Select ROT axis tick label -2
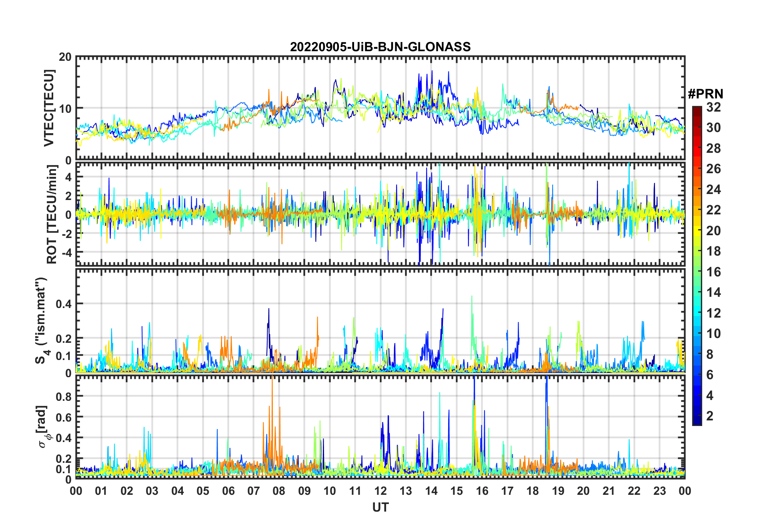 66,234
